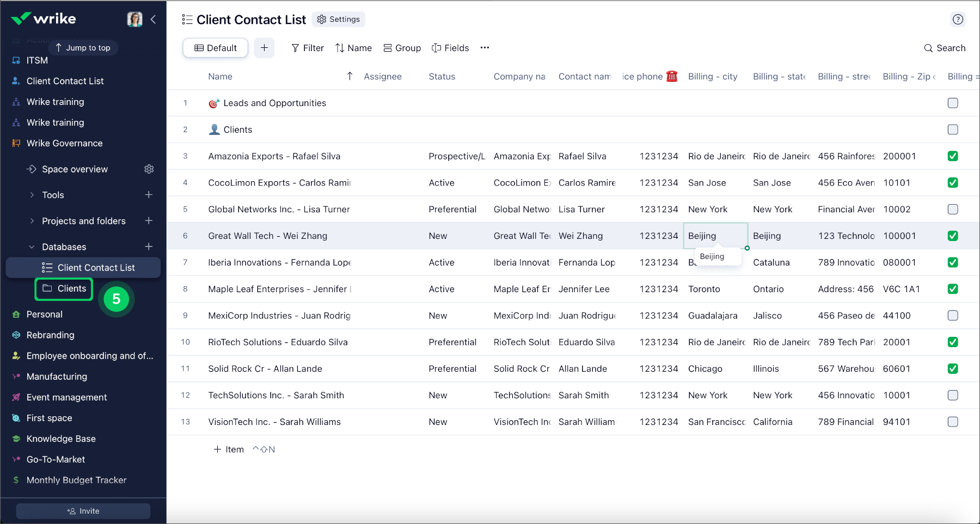Edit the Beijing billing city cell
The image size is (980, 524).
coord(715,236)
